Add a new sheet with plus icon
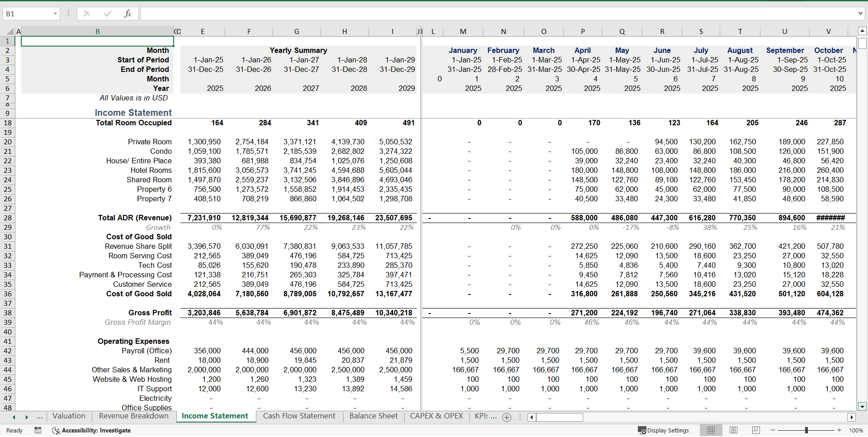 click(507, 418)
